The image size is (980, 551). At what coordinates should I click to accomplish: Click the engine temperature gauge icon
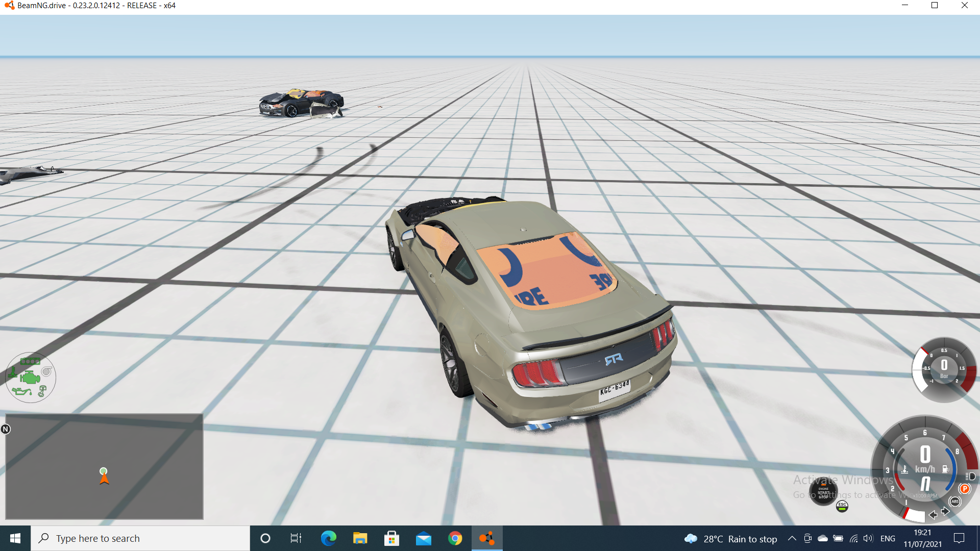click(x=904, y=469)
